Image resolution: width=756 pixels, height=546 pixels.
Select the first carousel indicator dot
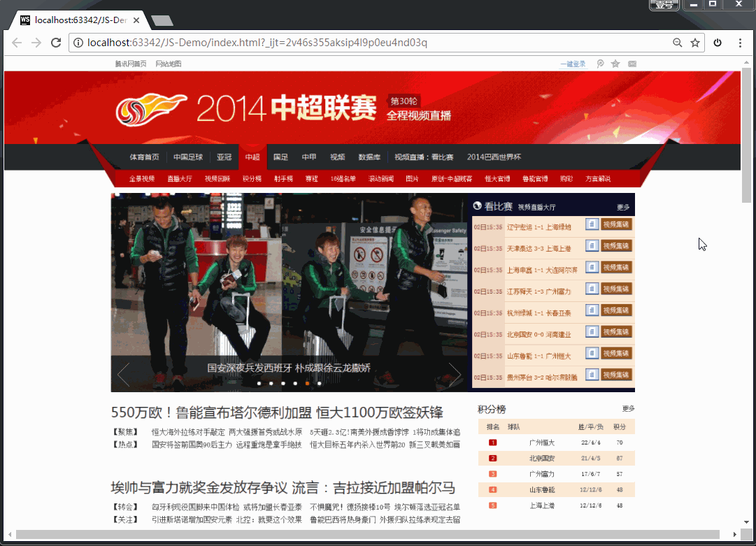point(259,384)
